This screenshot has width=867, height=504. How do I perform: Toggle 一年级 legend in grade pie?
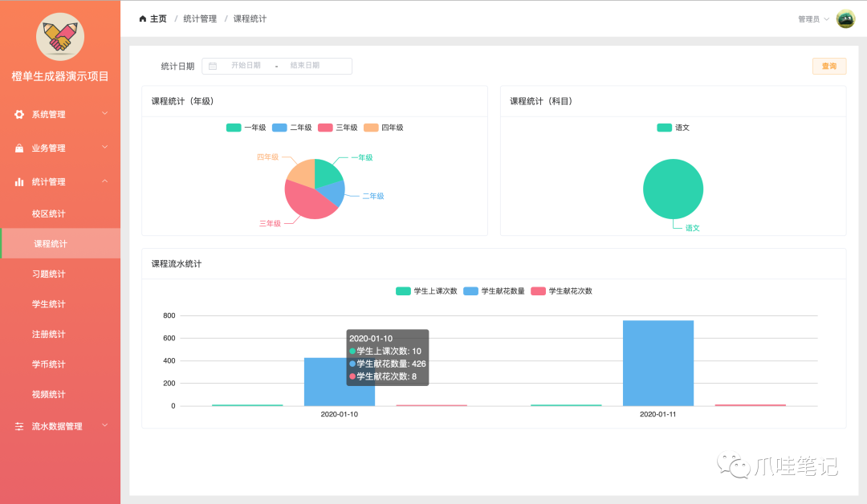(246, 128)
